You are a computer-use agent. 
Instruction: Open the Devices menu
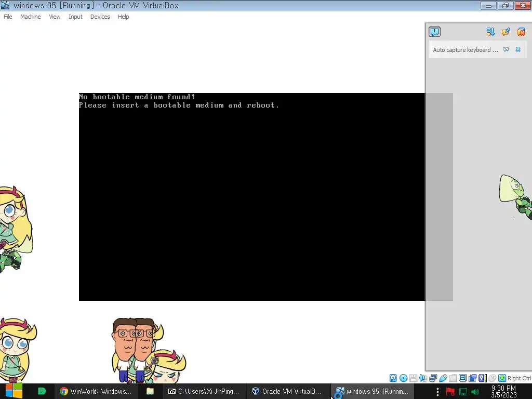click(100, 17)
